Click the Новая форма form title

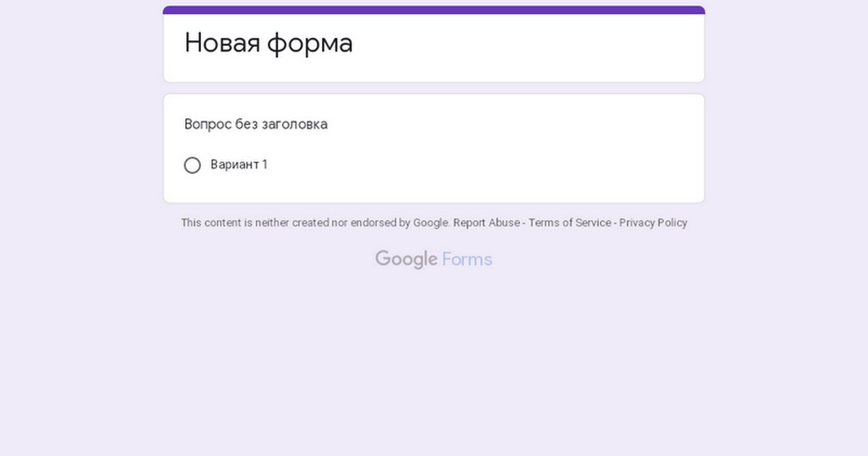coord(268,43)
